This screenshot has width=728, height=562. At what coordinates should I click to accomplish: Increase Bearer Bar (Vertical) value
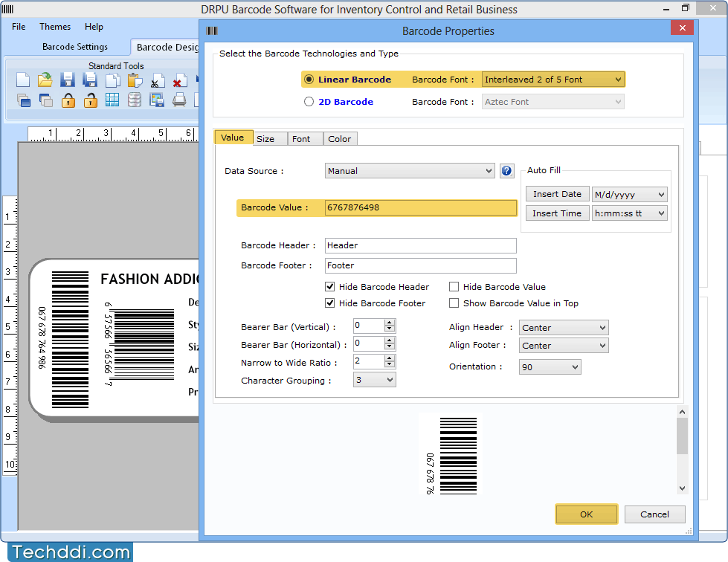pos(390,323)
